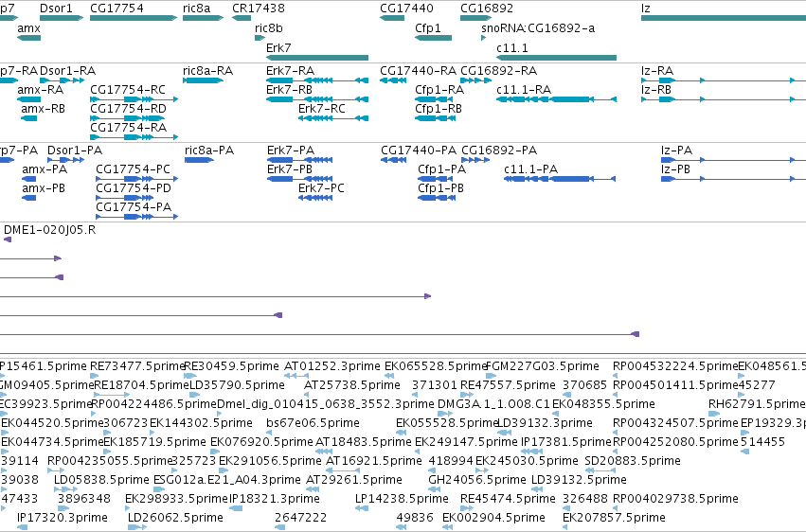The height and width of the screenshot is (532, 806).
Task: Click the teal c11.1 gene bar
Action: 557,58
